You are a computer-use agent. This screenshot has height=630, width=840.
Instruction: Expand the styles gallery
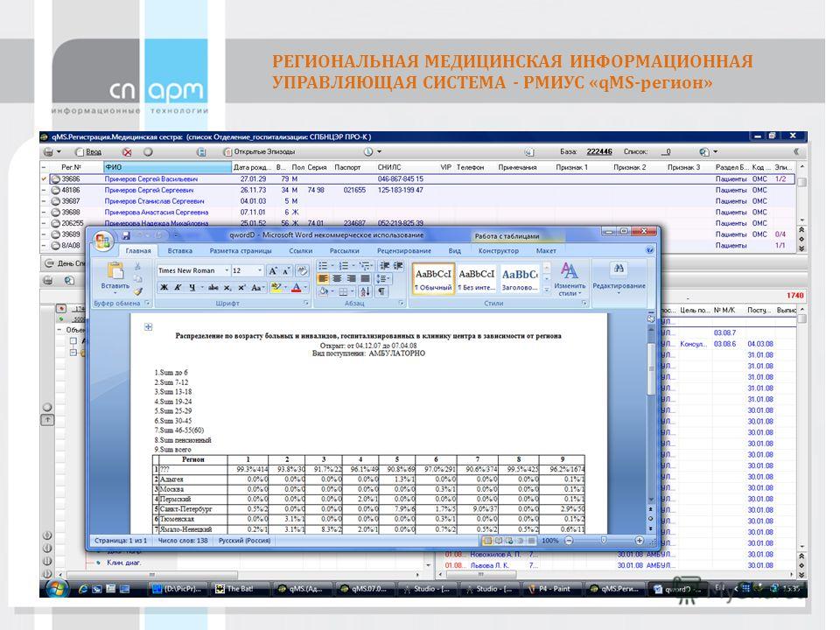pos(546,290)
